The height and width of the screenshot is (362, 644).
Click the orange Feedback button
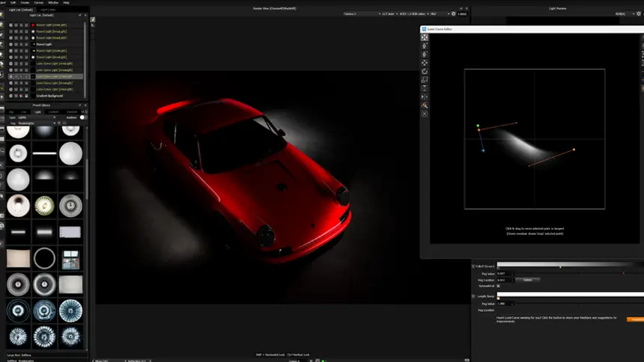coord(635,319)
